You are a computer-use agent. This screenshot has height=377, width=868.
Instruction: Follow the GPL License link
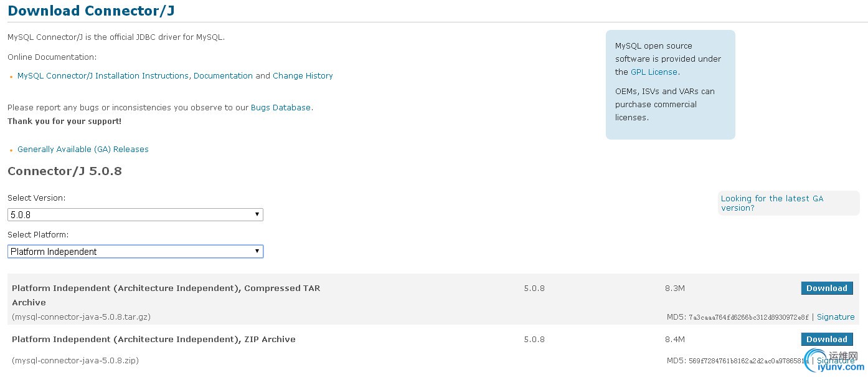tap(654, 72)
